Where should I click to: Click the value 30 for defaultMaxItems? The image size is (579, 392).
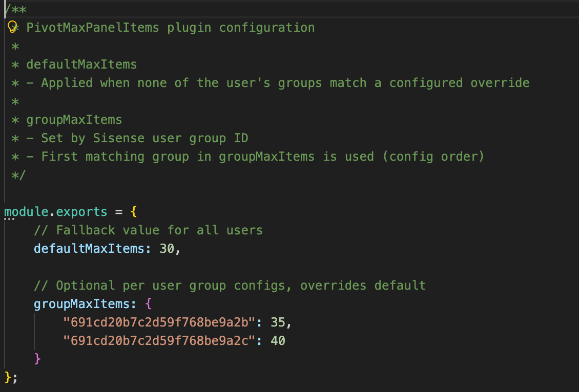click(167, 249)
